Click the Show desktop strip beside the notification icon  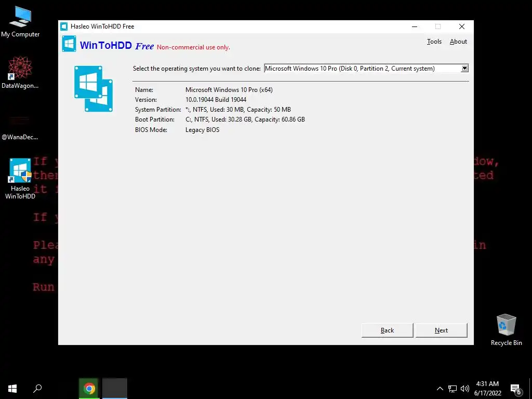coord(530,389)
